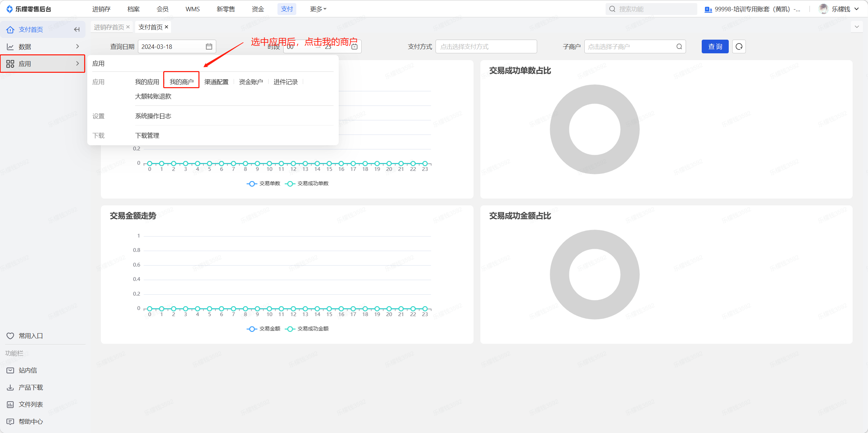Viewport: 868px width, 433px height.
Task: Open 我的应用 in the flyout menu
Action: (147, 82)
